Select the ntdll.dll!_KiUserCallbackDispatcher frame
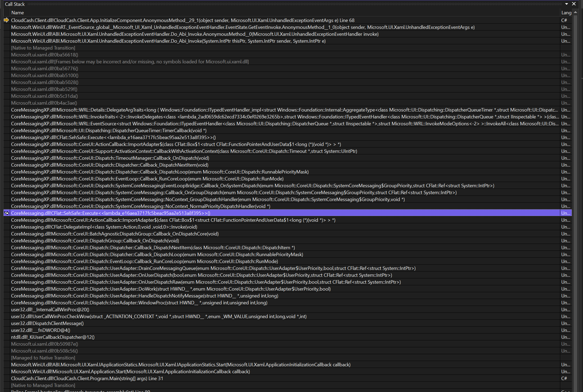 point(53,337)
